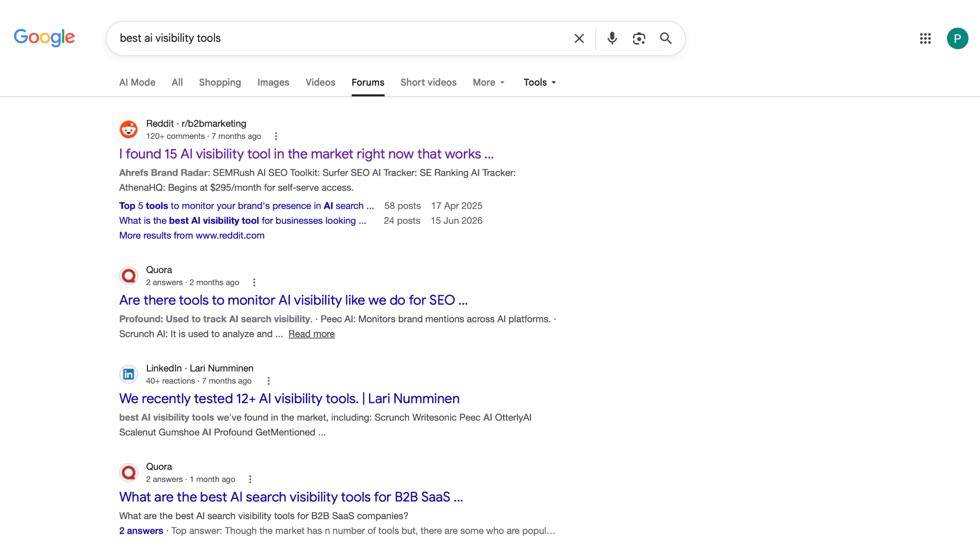Screen dimensions: 980x557
Task: Expand the More dropdown
Action: (x=489, y=82)
